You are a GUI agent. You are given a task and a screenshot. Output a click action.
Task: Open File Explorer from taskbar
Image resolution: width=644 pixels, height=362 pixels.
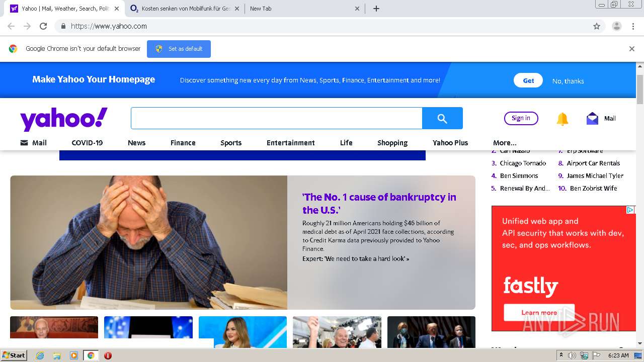pos(57,355)
